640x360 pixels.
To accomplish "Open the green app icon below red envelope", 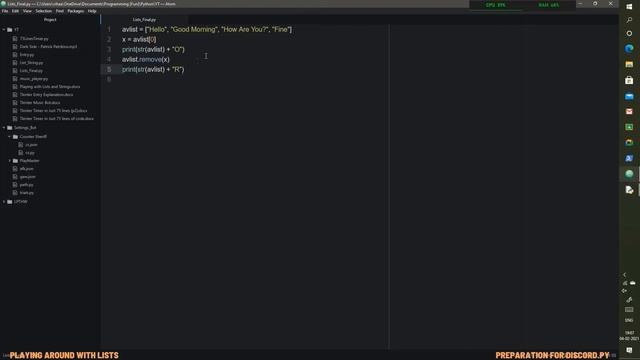I will pos(629,127).
